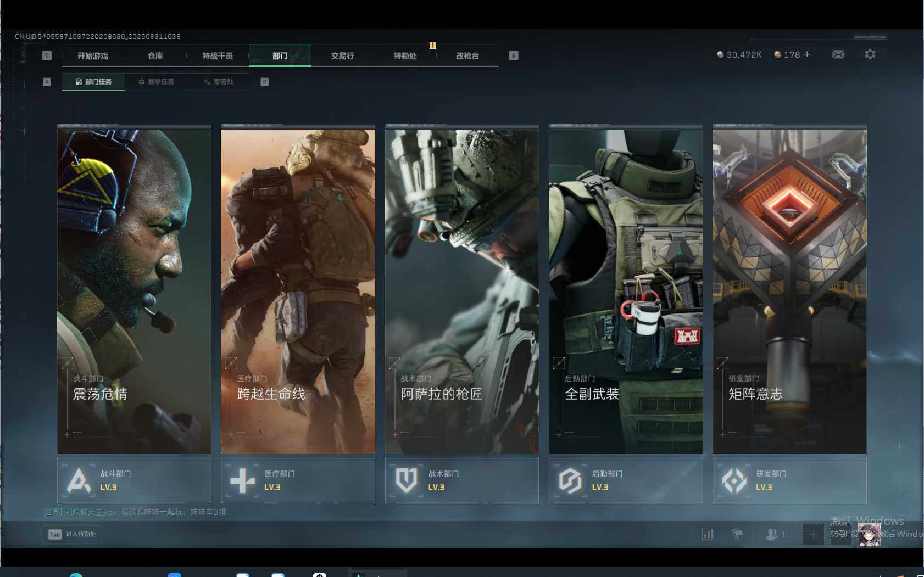This screenshot has width=924, height=577.
Task: Click the empty plus teammate slot
Action: click(x=813, y=534)
